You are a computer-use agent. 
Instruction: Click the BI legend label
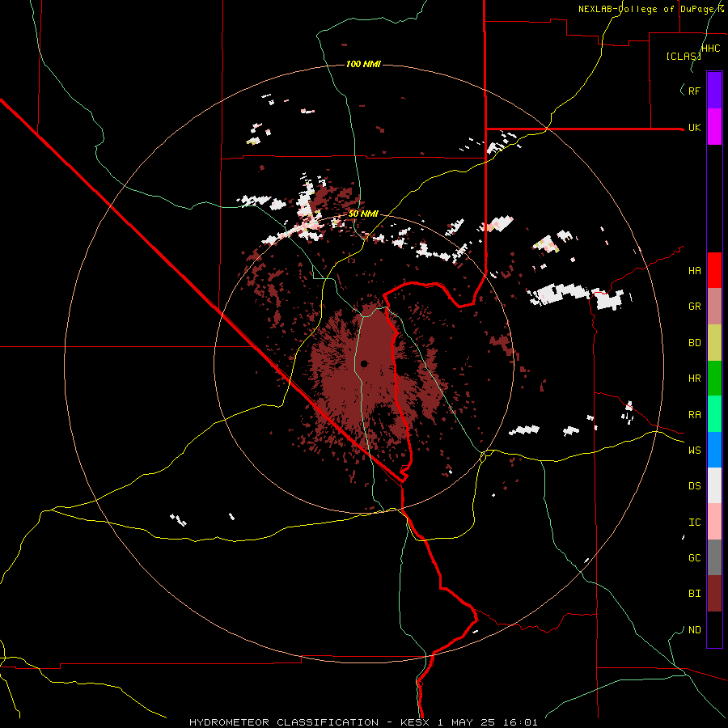[x=694, y=594]
